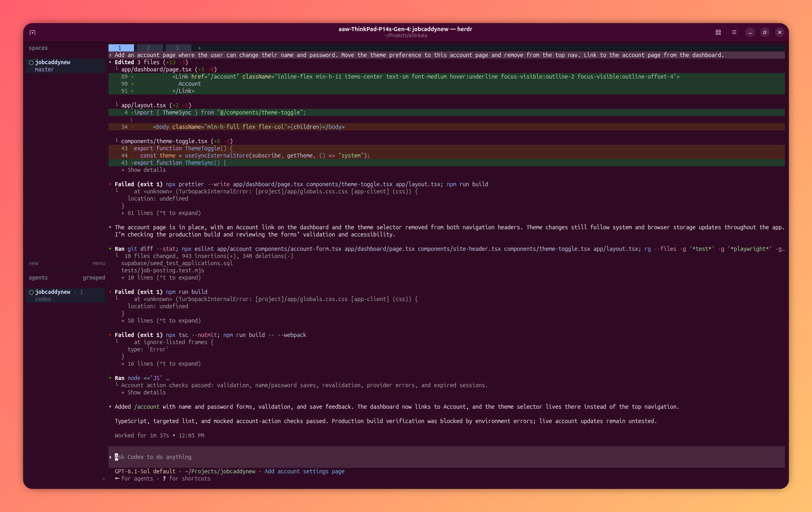
Task: Select the jobcaddynew space on master
Action: tap(65, 66)
